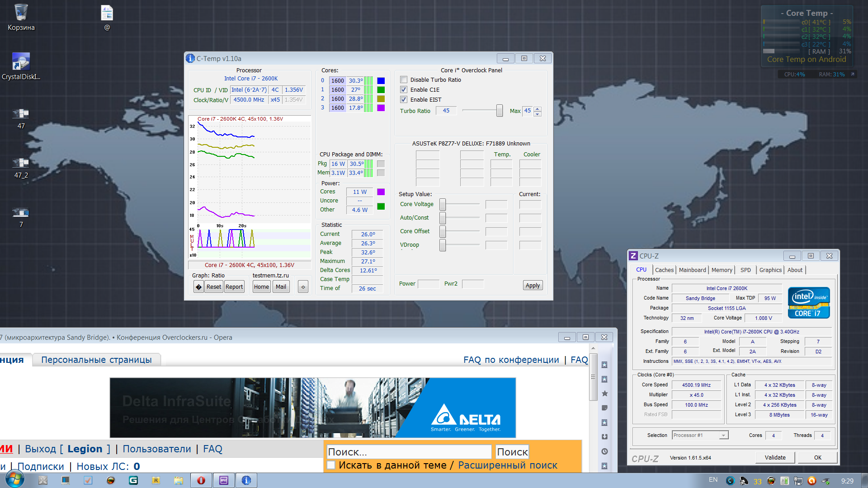Open the desktop icon labeled 7
Image resolution: width=868 pixels, height=488 pixels.
pyautogui.click(x=21, y=217)
